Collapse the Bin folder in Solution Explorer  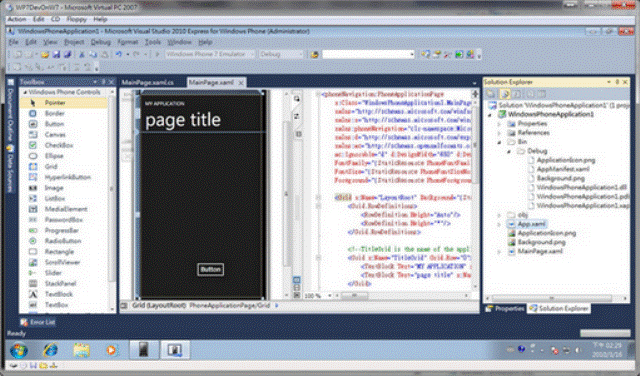point(499,142)
